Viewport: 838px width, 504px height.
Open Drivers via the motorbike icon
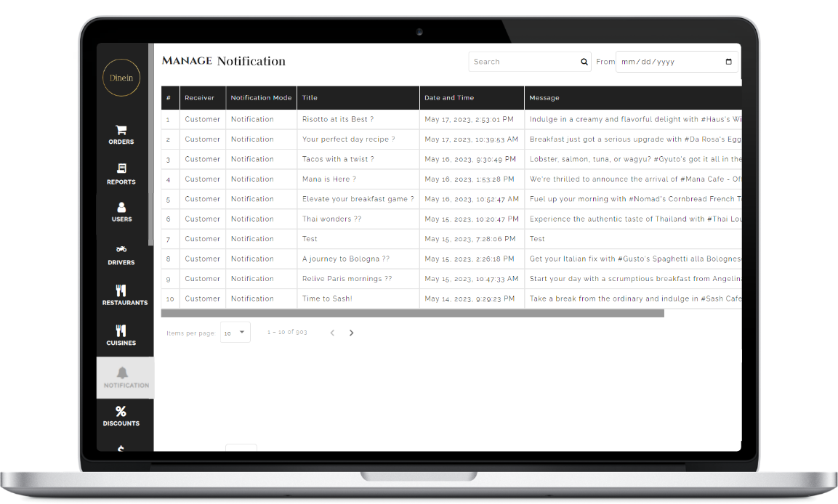(121, 249)
